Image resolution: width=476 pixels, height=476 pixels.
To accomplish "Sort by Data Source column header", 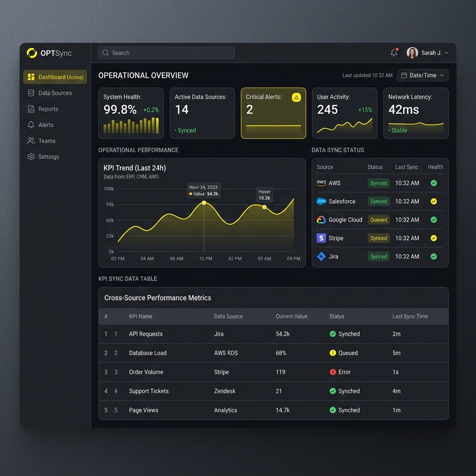I will pos(228,316).
